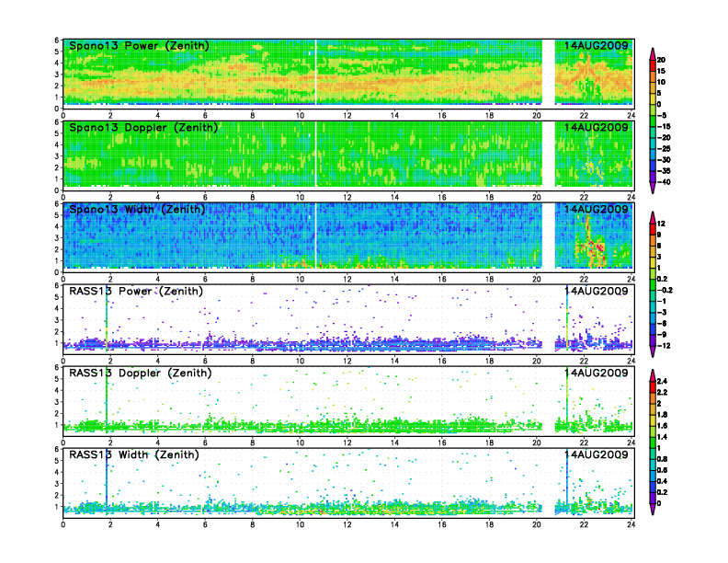Click the '20' label on the top colorbar

point(661,60)
